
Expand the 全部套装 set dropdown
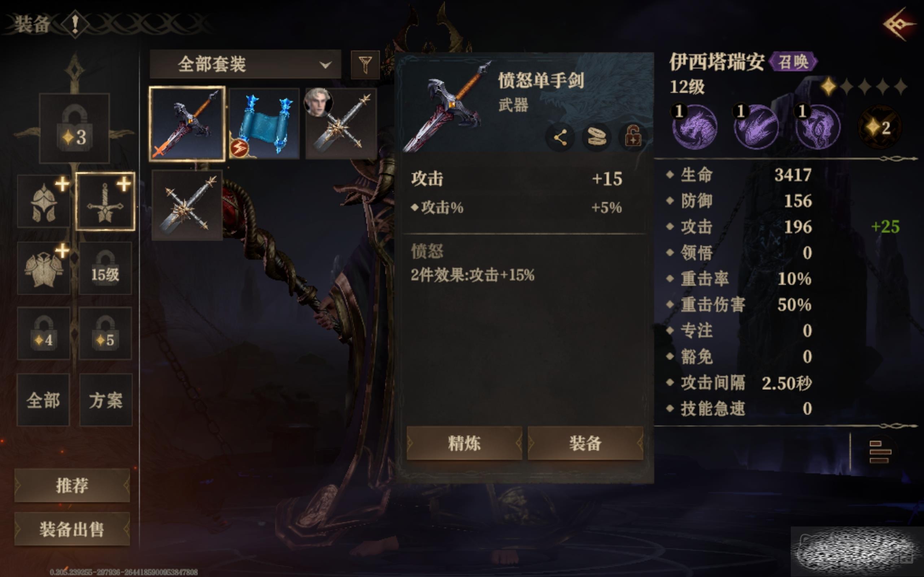click(x=245, y=64)
